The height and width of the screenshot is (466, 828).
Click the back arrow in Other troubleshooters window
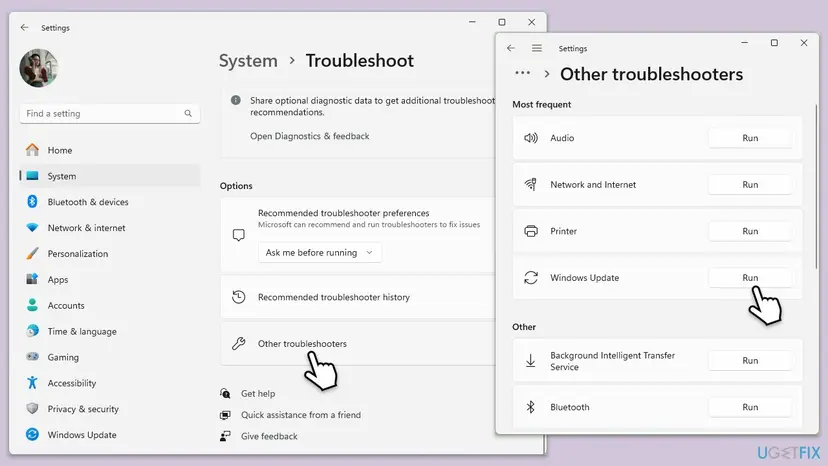[511, 48]
